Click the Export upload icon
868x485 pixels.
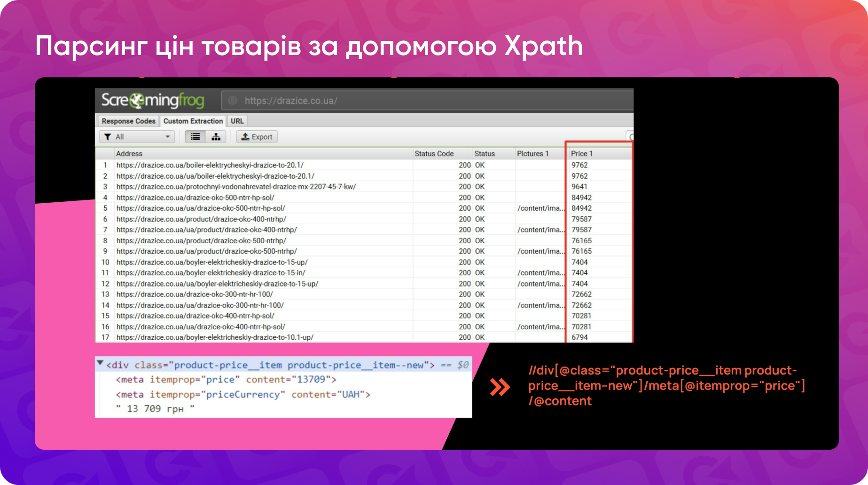246,136
